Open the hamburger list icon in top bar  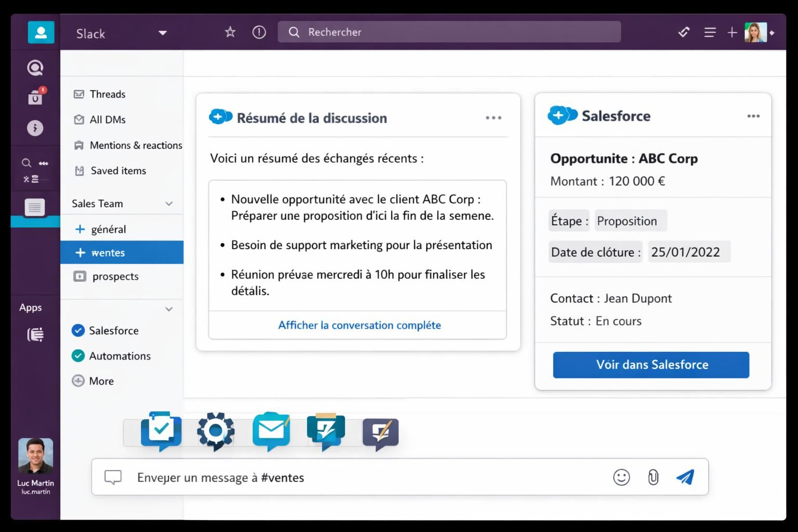[710, 32]
